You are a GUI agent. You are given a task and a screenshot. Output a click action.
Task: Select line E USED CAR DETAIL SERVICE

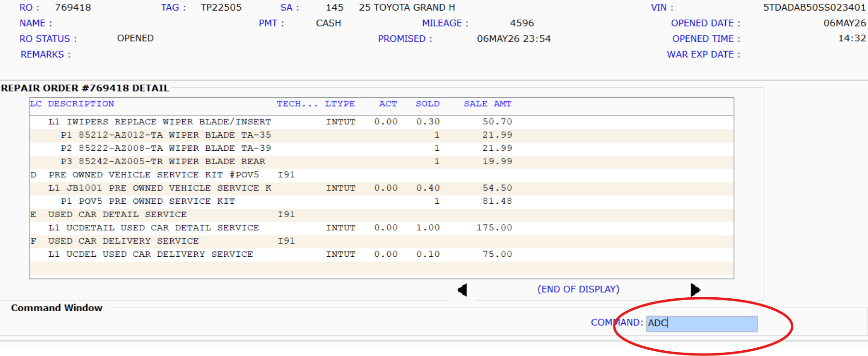click(x=381, y=215)
